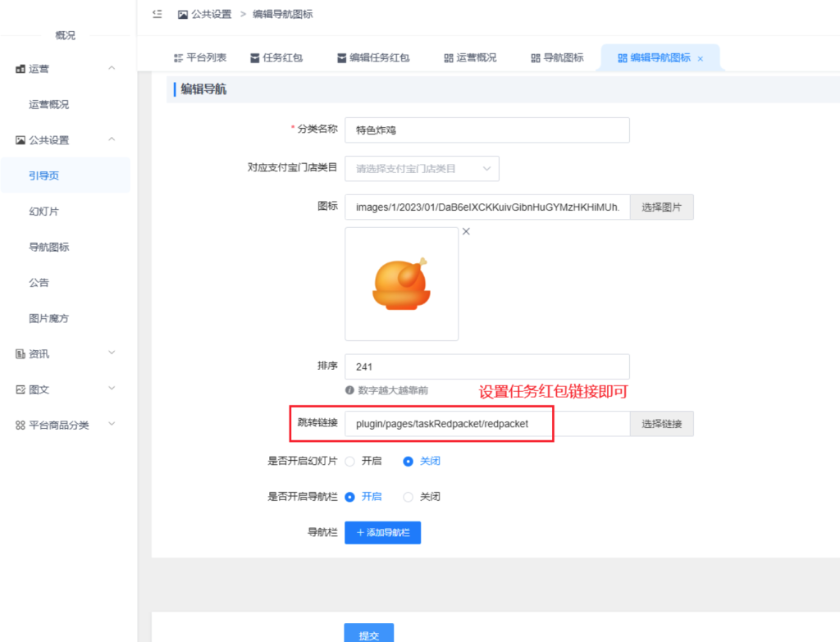
Task: Close the 编辑导航图标 tab
Action: tap(700, 58)
